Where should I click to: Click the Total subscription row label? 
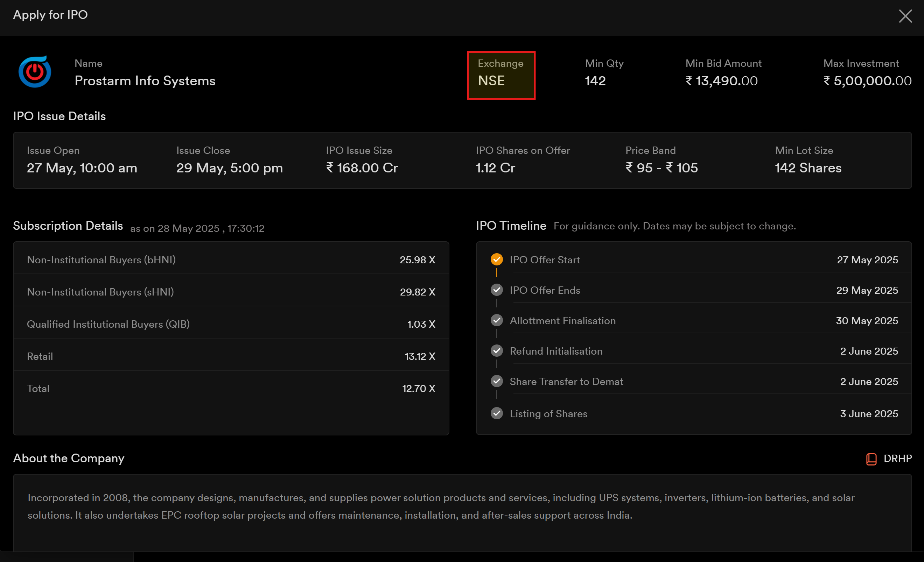click(38, 389)
